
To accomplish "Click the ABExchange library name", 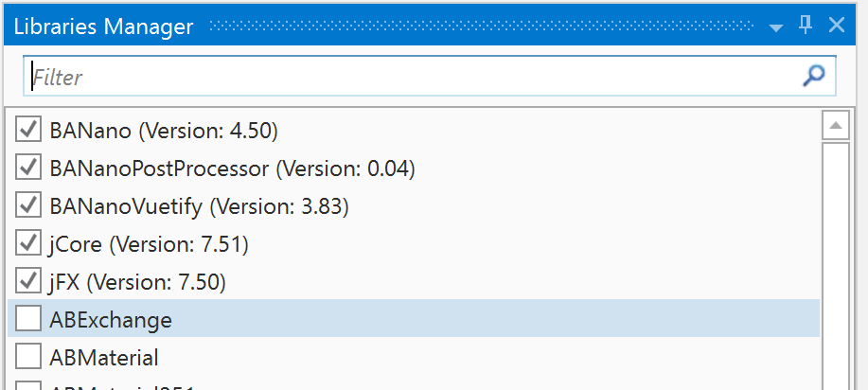I will pyautogui.click(x=110, y=320).
